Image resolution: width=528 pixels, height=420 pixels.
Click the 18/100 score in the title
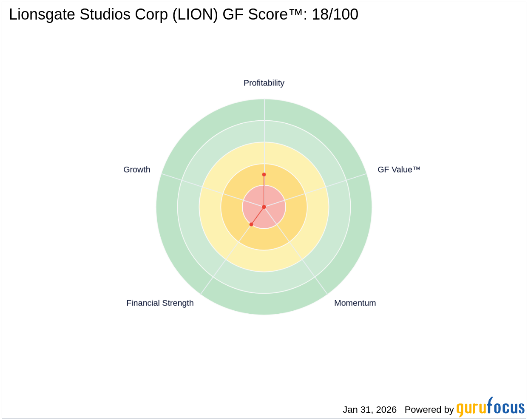(x=335, y=14)
